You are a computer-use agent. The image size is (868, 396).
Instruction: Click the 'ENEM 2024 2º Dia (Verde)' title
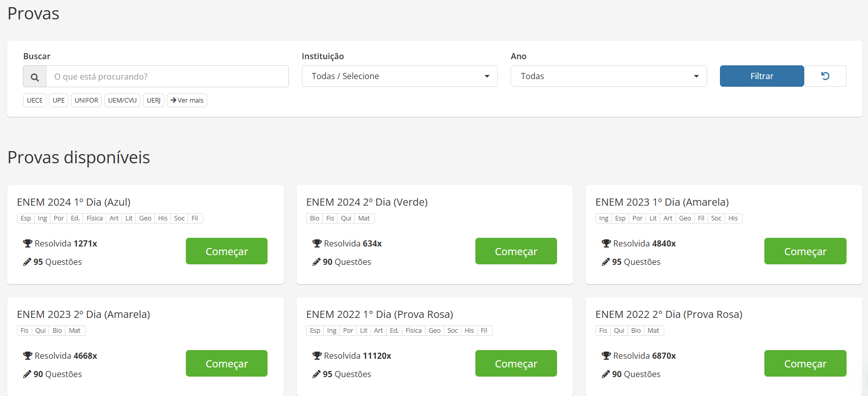[x=367, y=202]
